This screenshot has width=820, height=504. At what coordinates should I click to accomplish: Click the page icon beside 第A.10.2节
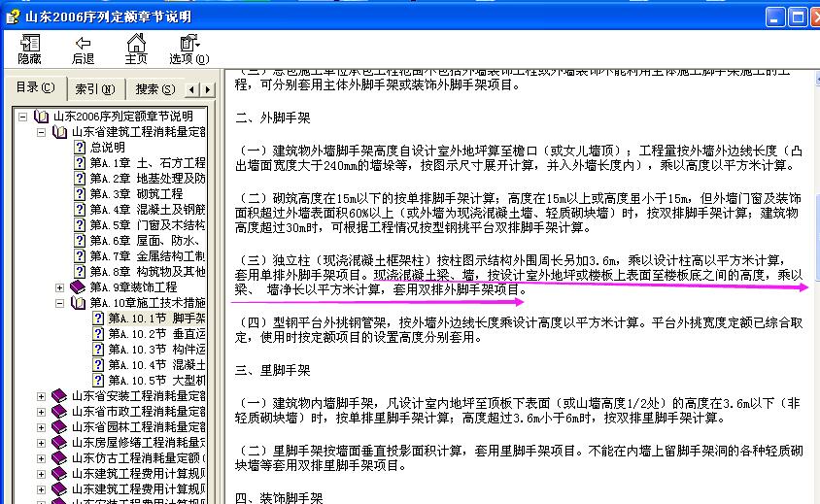98,334
